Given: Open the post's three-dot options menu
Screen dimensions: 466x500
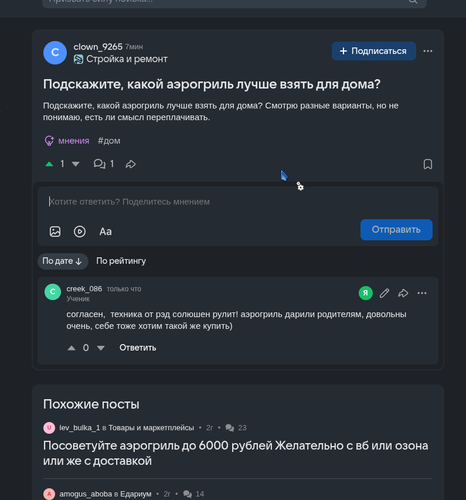Looking at the screenshot, I should pos(428,51).
